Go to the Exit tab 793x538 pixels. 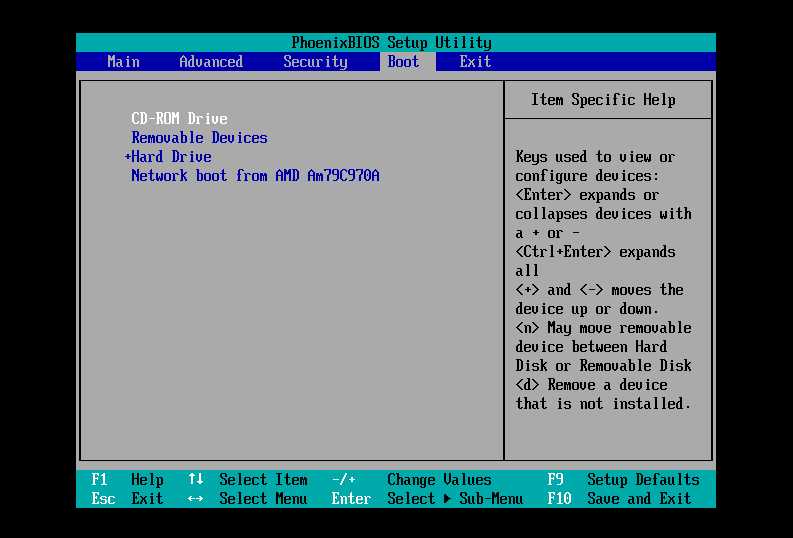point(475,62)
